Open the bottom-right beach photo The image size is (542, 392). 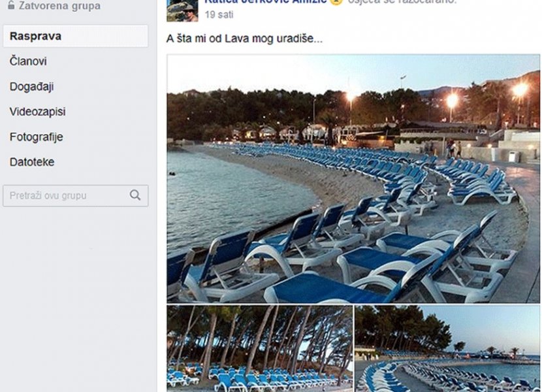point(447,348)
